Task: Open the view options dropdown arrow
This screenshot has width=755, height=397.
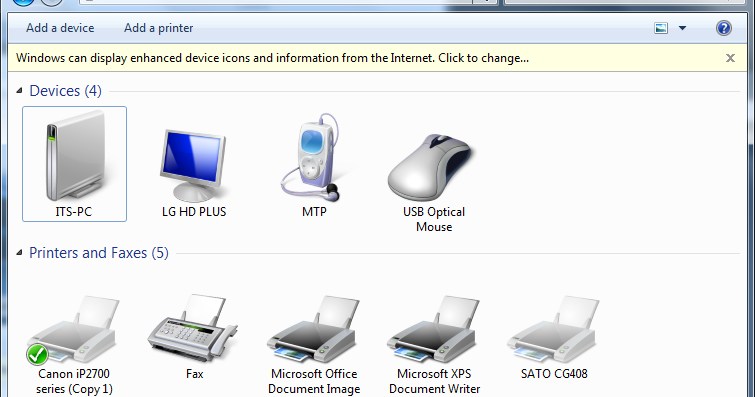Action: pyautogui.click(x=682, y=28)
